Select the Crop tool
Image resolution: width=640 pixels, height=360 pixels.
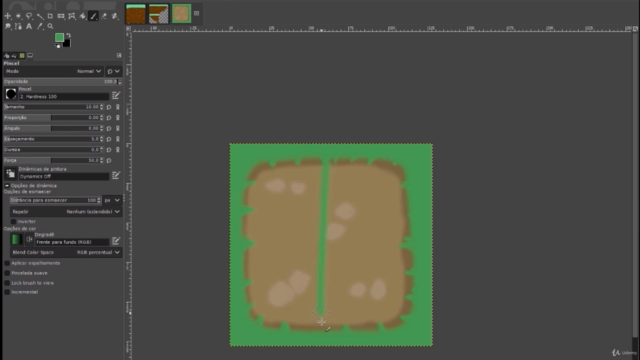pyautogui.click(x=50, y=16)
